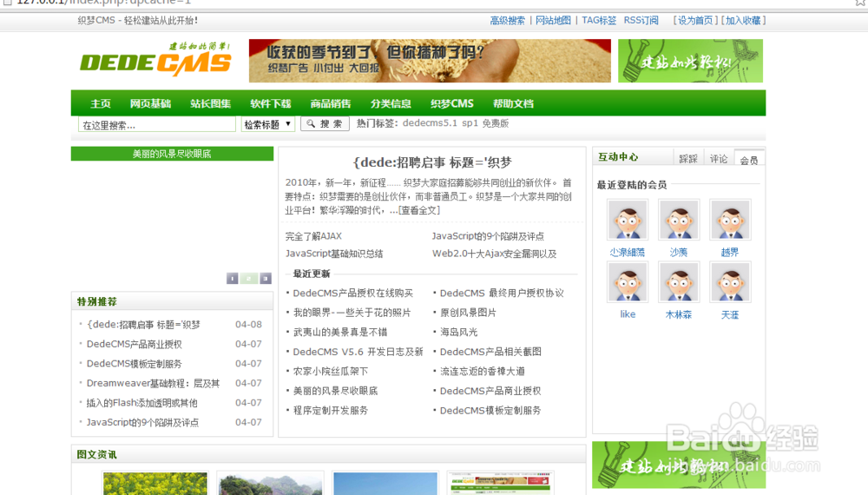Open blue sky thumbnail in 图文资讯

(386, 484)
